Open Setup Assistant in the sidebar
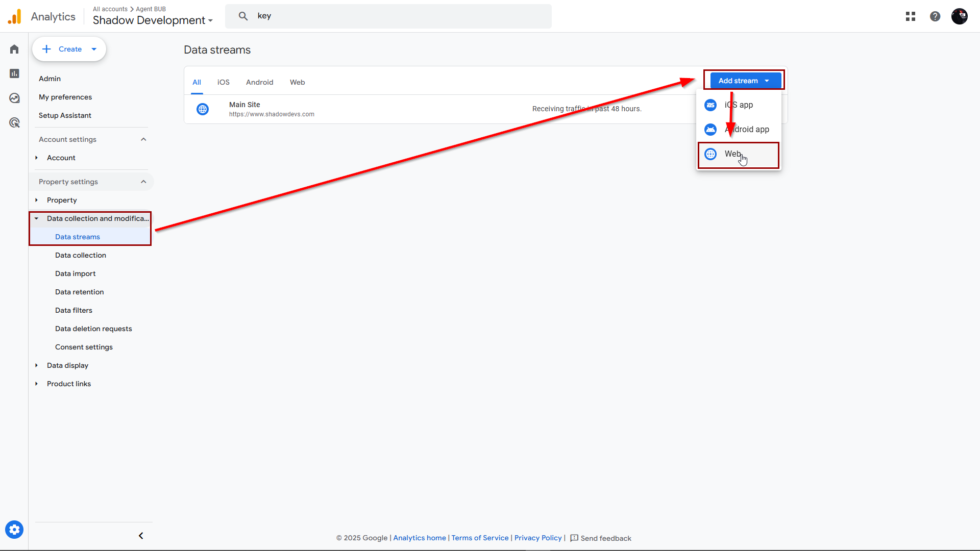The width and height of the screenshot is (980, 551). click(65, 115)
